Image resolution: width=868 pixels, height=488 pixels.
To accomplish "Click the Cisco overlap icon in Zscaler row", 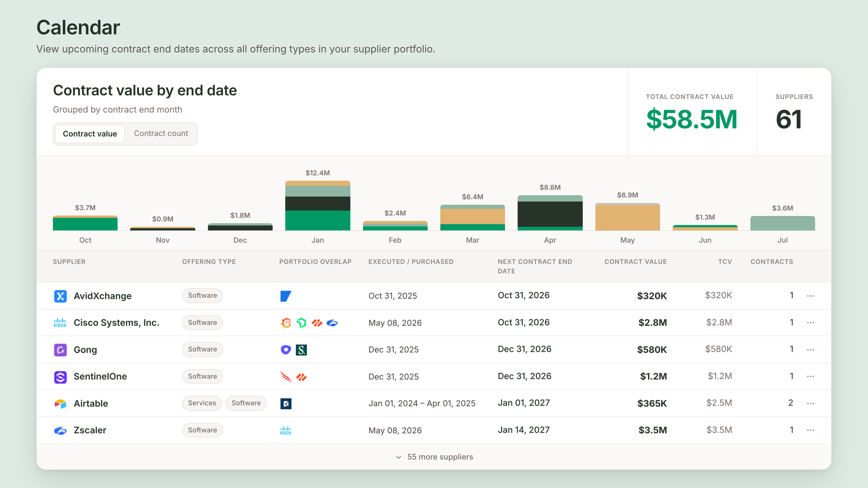I will (286, 431).
